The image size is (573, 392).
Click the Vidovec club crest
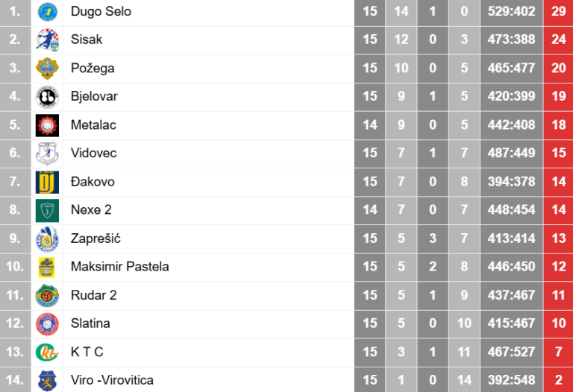pyautogui.click(x=47, y=154)
